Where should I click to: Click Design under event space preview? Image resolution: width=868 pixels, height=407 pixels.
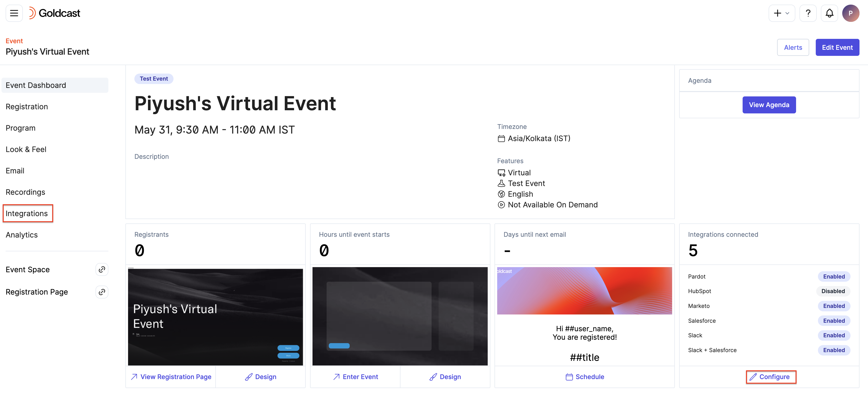(445, 377)
